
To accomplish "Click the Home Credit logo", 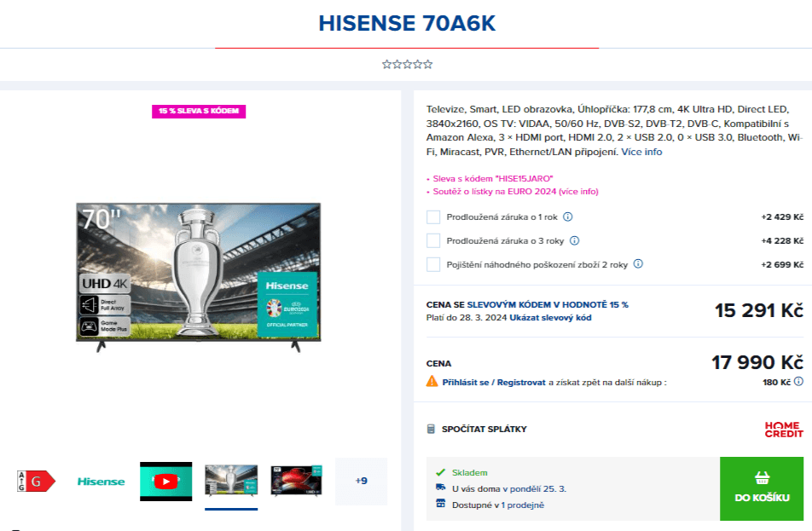I will [784, 429].
